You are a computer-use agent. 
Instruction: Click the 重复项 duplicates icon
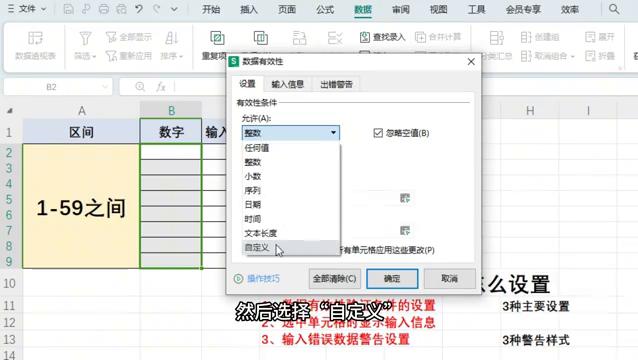[x=217, y=38]
